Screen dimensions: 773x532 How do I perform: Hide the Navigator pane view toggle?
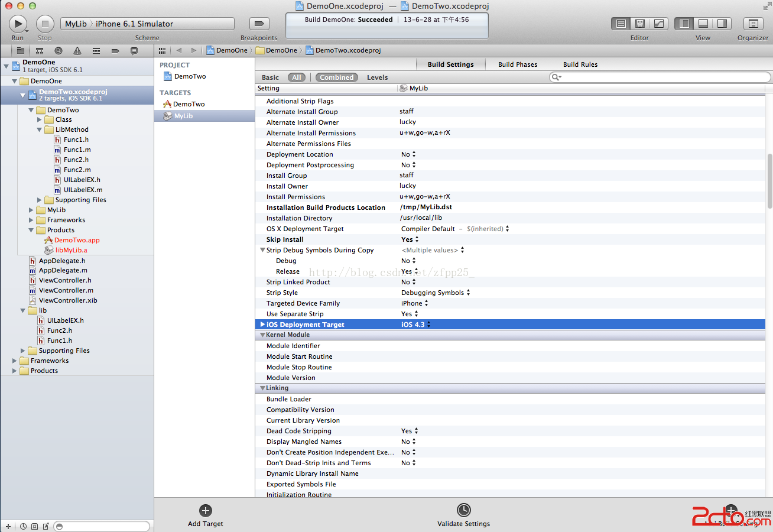click(684, 24)
